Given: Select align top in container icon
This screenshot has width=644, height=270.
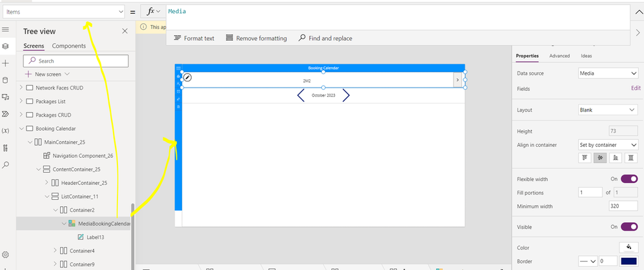Looking at the screenshot, I should coord(585,158).
